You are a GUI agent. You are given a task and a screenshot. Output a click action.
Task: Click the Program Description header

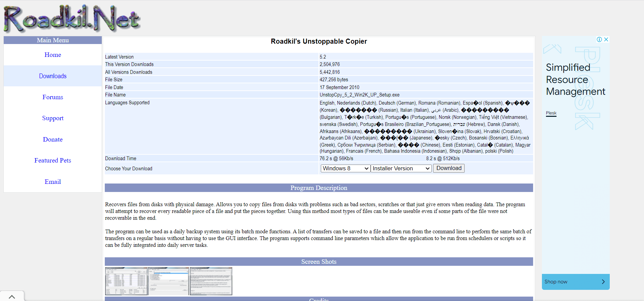[319, 188]
